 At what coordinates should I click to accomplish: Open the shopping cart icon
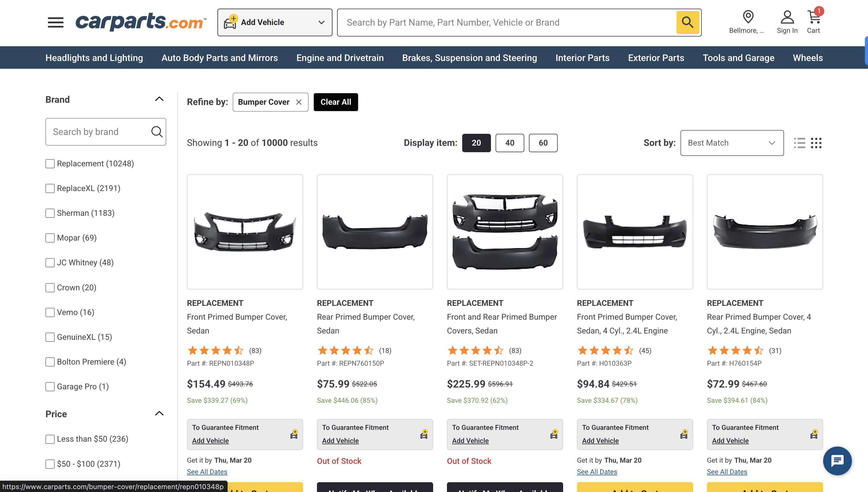click(814, 17)
